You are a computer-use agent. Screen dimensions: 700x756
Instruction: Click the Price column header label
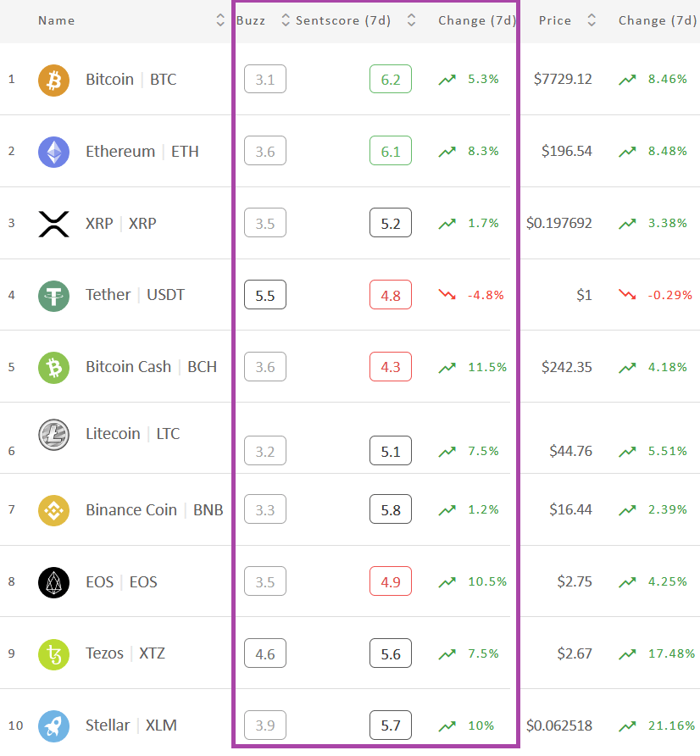point(555,20)
